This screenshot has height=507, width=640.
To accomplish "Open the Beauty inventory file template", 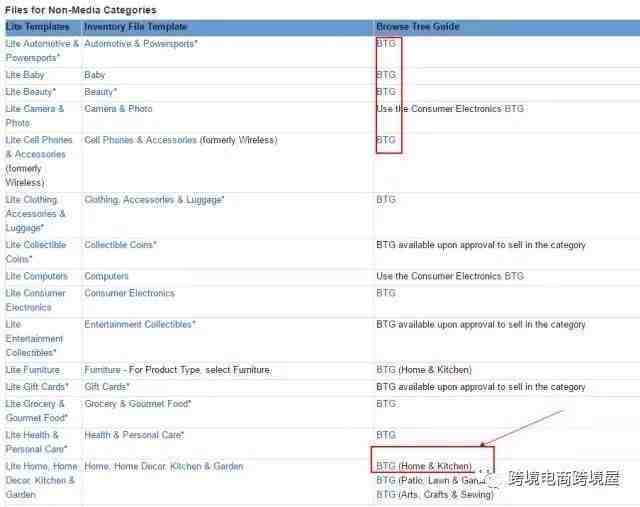I will [100, 92].
